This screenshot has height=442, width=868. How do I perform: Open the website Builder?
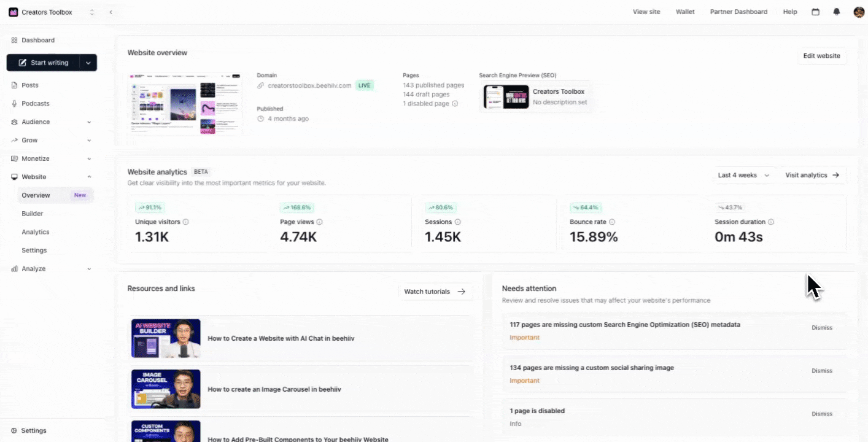coord(33,214)
